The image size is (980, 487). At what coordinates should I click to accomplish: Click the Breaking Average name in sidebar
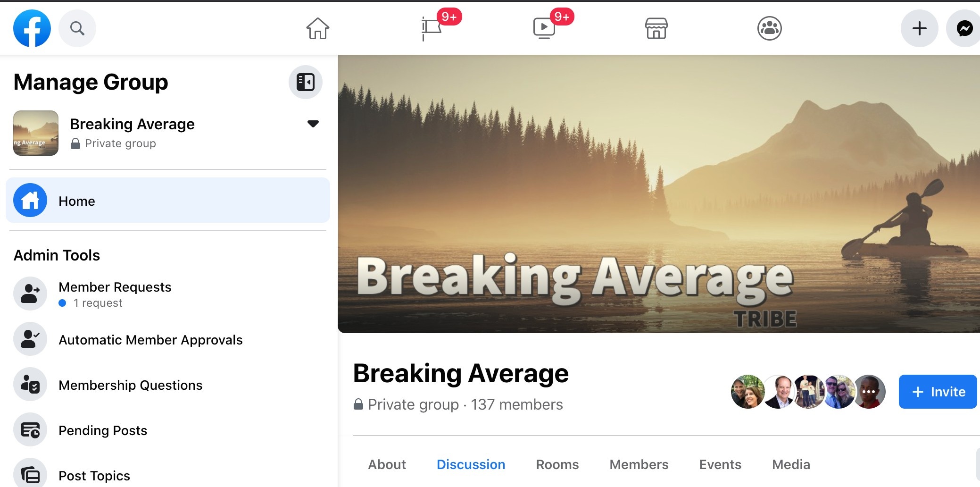pos(132,124)
